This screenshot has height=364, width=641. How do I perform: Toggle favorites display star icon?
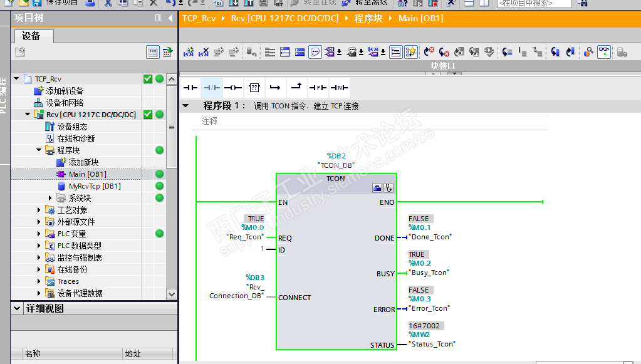coord(411,52)
